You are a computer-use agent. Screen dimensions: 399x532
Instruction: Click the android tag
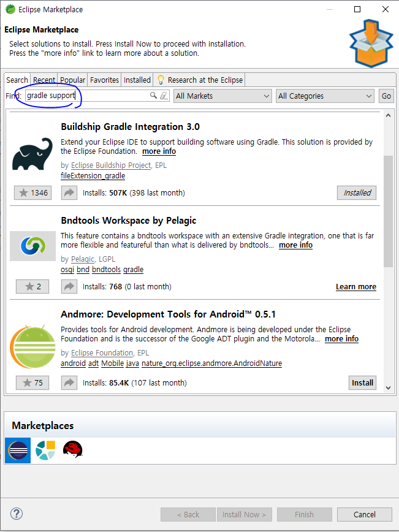point(74,363)
